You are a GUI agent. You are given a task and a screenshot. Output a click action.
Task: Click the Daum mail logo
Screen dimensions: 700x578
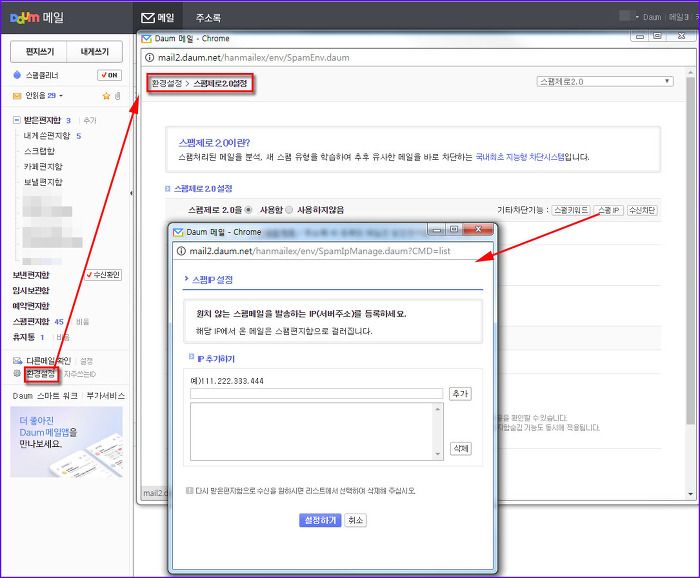(37, 17)
